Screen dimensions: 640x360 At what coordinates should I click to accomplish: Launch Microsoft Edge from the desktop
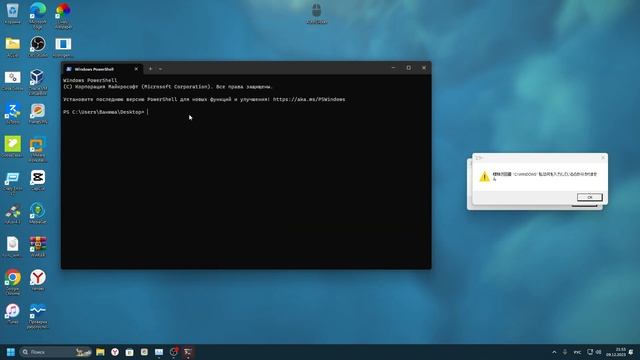[x=38, y=15]
